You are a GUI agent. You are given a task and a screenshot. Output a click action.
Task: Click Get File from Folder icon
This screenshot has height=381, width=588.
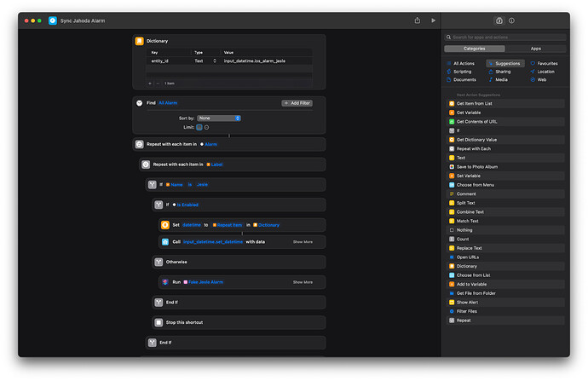pyautogui.click(x=452, y=293)
